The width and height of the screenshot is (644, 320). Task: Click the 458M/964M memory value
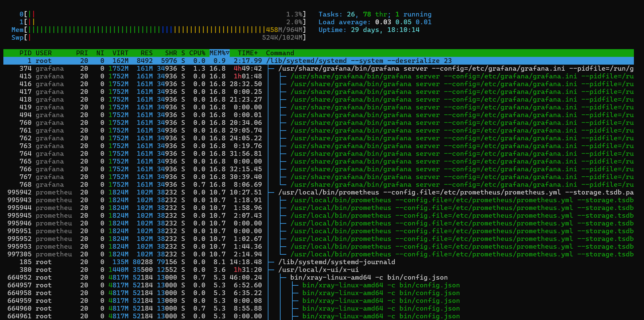284,30
